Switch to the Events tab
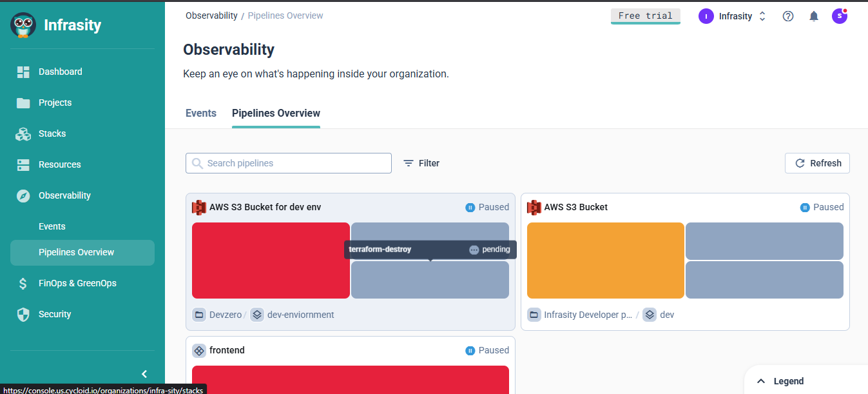The width and height of the screenshot is (868, 394). click(x=200, y=113)
